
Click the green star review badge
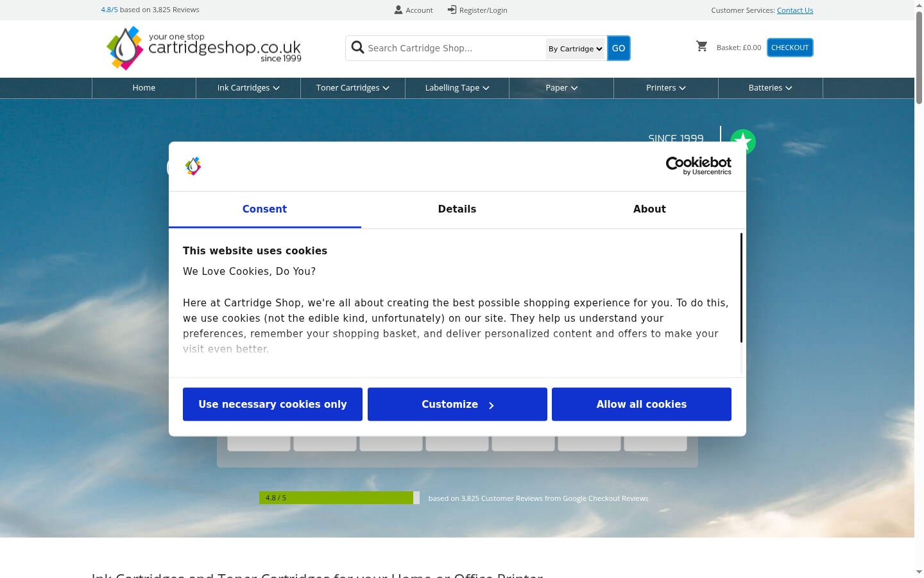743,141
